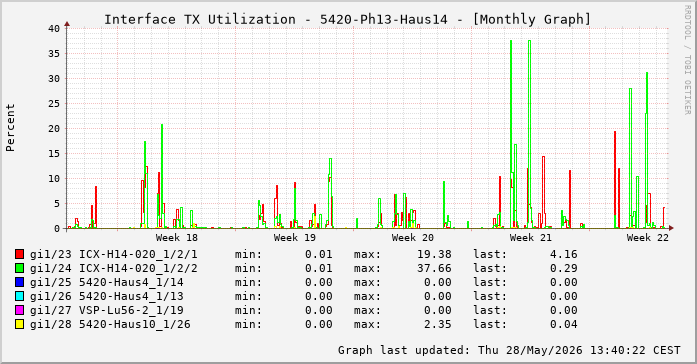Click the RRDTOOL / TOBI OETIKER side text
This screenshot has width=697, height=364.
pyautogui.click(x=687, y=60)
